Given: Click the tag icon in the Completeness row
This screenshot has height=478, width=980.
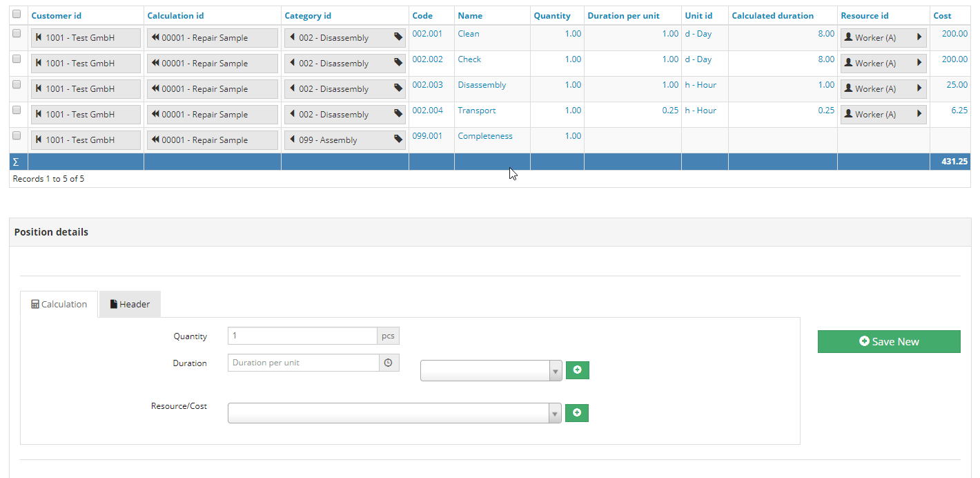Looking at the screenshot, I should click(x=398, y=140).
